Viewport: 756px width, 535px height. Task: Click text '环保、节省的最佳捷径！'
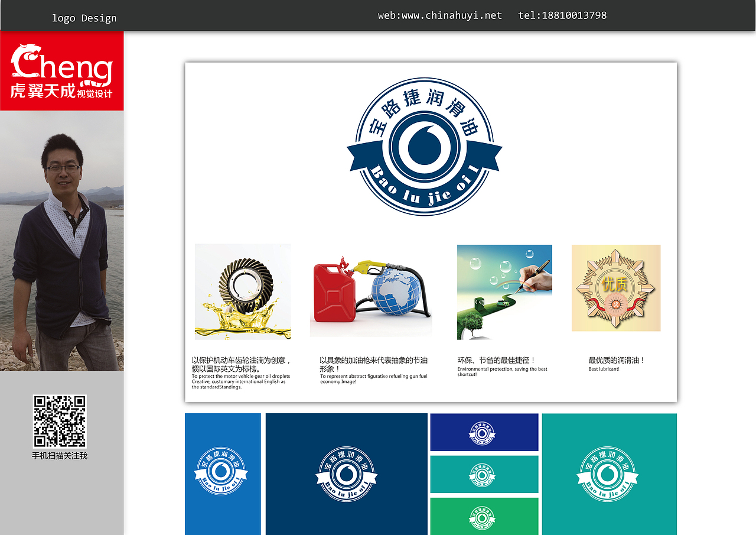pyautogui.click(x=496, y=360)
